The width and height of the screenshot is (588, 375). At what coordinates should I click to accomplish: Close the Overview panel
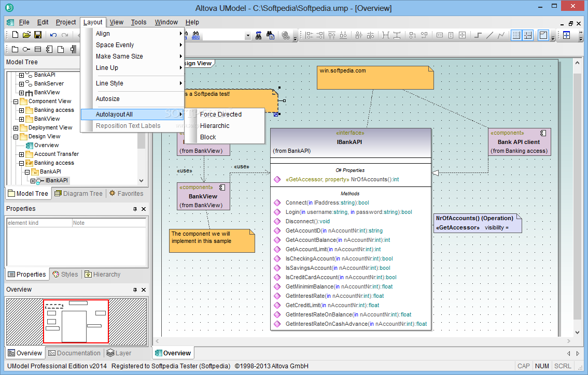click(x=144, y=290)
